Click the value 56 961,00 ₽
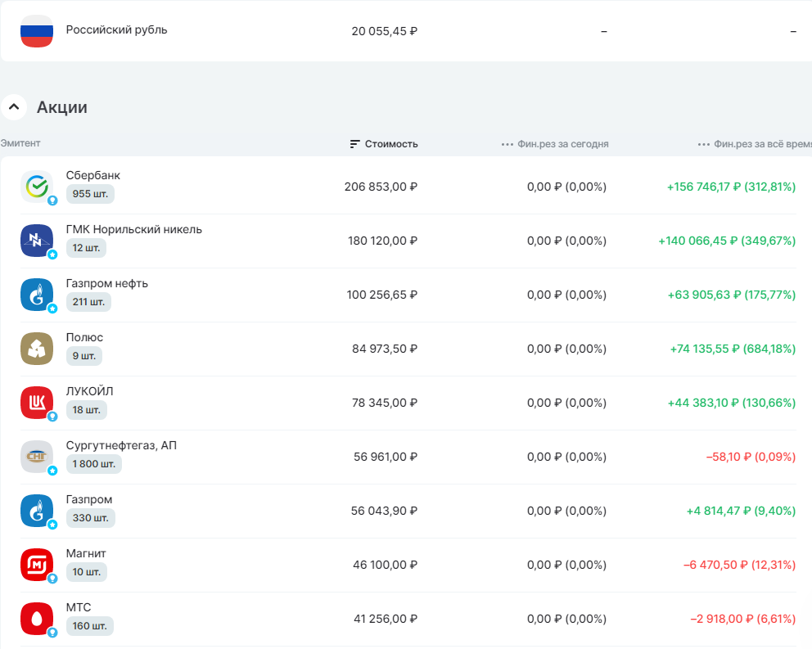This screenshot has height=649, width=812. click(x=386, y=457)
